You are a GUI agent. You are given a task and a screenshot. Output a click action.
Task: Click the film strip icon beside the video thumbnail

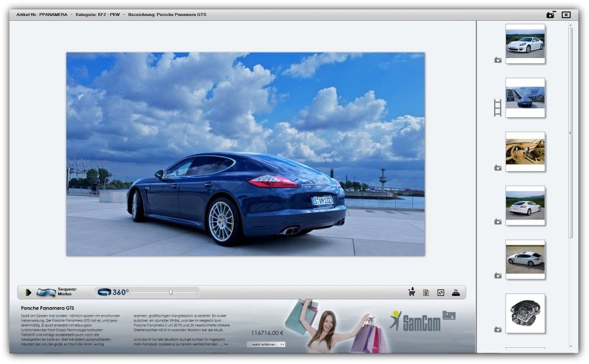pyautogui.click(x=498, y=107)
